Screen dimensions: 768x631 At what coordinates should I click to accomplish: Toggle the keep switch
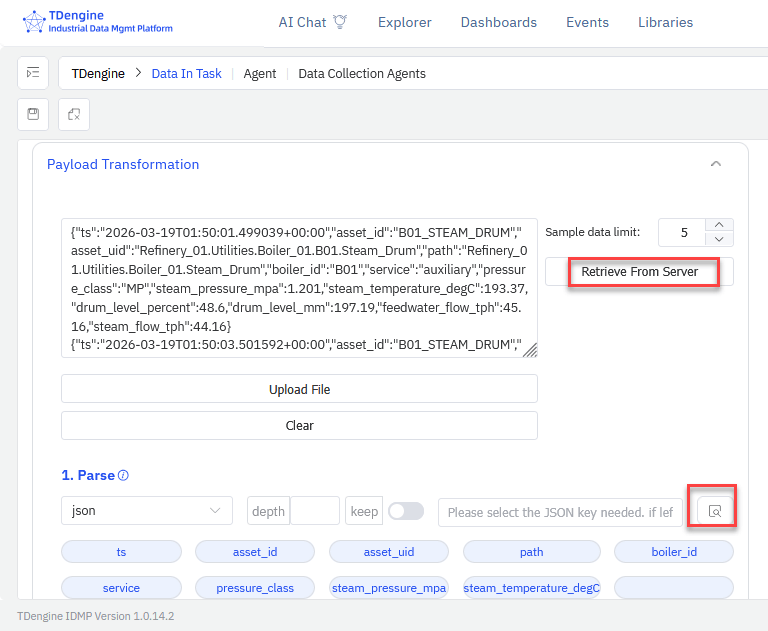(x=405, y=511)
